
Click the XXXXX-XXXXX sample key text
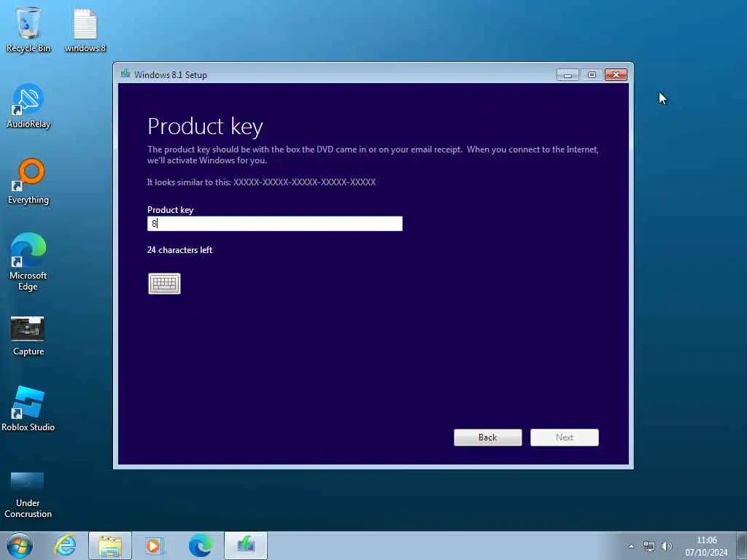[304, 182]
